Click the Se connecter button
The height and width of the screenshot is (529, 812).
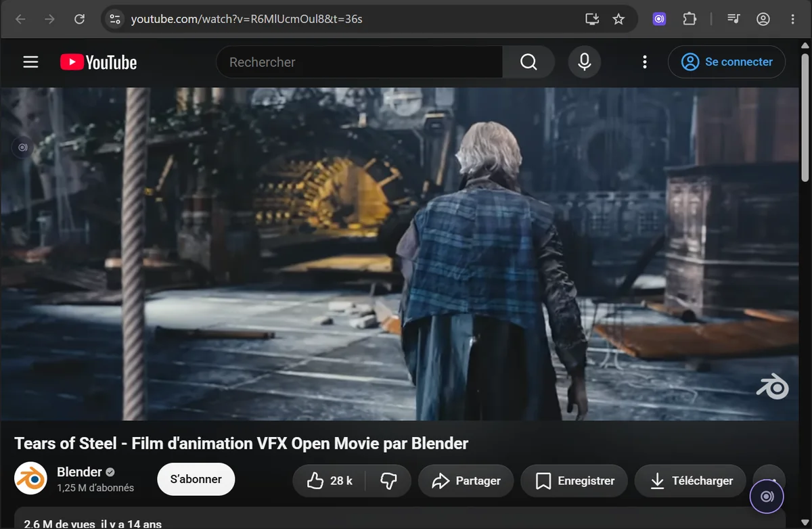[x=727, y=62]
